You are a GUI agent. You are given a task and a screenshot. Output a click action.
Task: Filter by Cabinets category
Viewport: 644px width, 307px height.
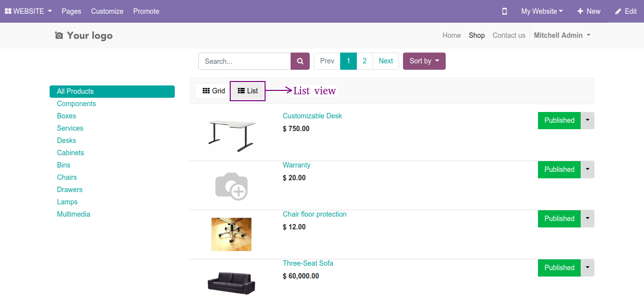(x=71, y=153)
